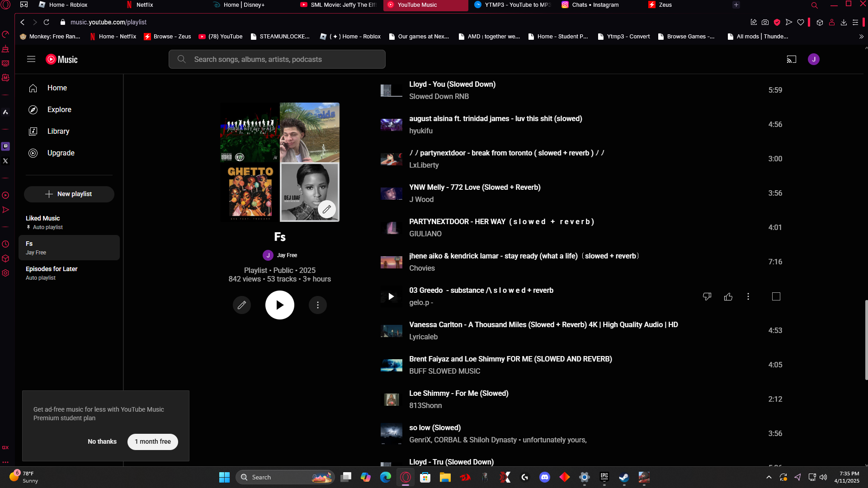
Task: Switch to the YTMP3 browser tab
Action: [x=512, y=5]
